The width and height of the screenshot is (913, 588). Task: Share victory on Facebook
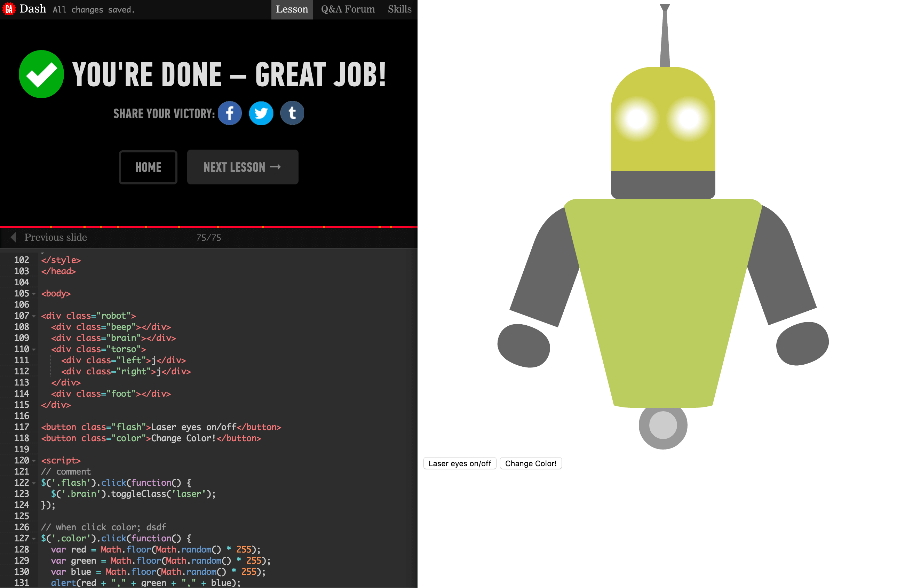click(230, 113)
